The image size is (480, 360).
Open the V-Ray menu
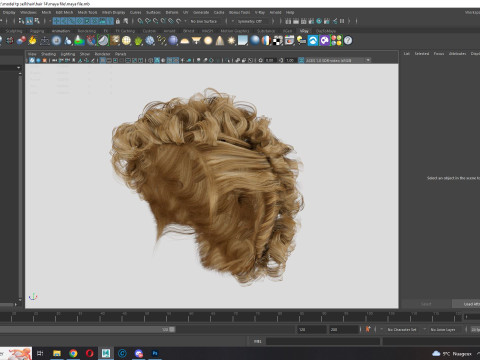click(x=260, y=12)
